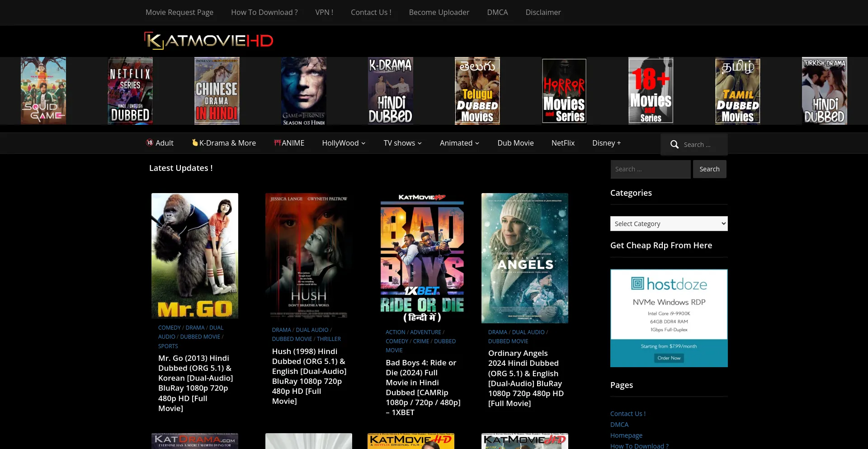Image resolution: width=868 pixels, height=449 pixels.
Task: Click the sidebar Search button
Action: coord(709,169)
